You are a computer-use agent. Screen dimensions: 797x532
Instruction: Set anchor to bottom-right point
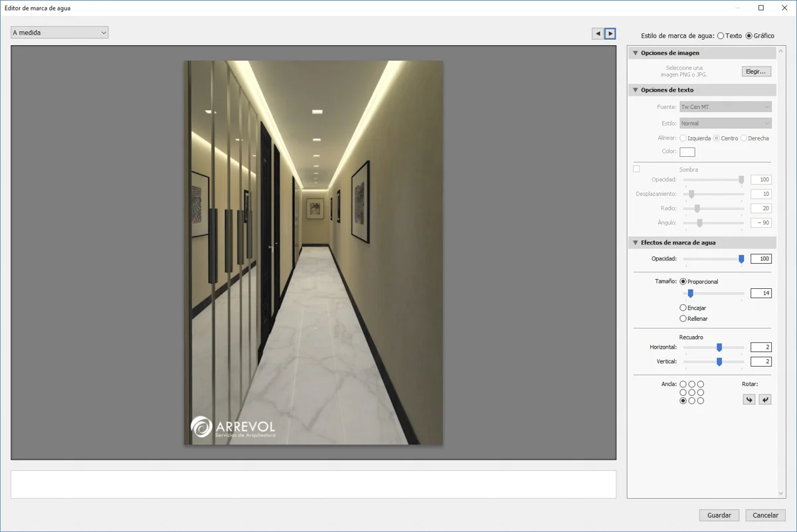pyautogui.click(x=701, y=401)
